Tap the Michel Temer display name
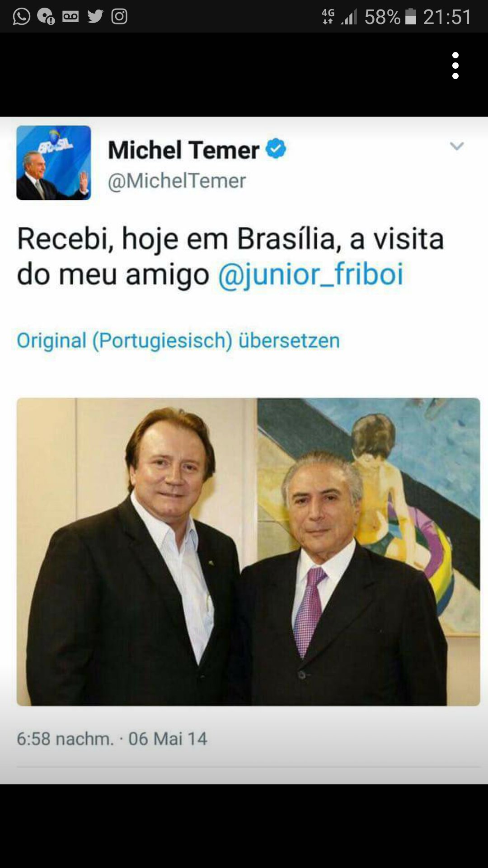Viewport: 488px width, 868px height. pos(183,150)
